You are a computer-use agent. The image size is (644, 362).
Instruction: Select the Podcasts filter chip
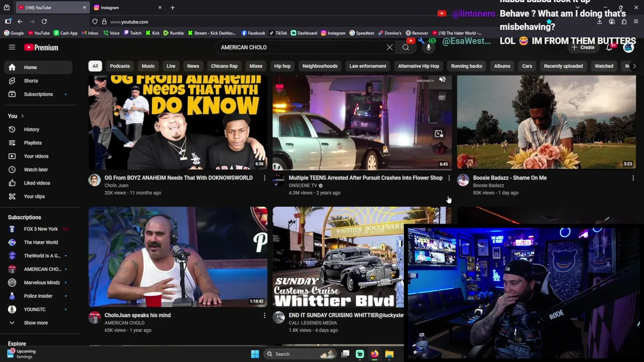tap(120, 66)
